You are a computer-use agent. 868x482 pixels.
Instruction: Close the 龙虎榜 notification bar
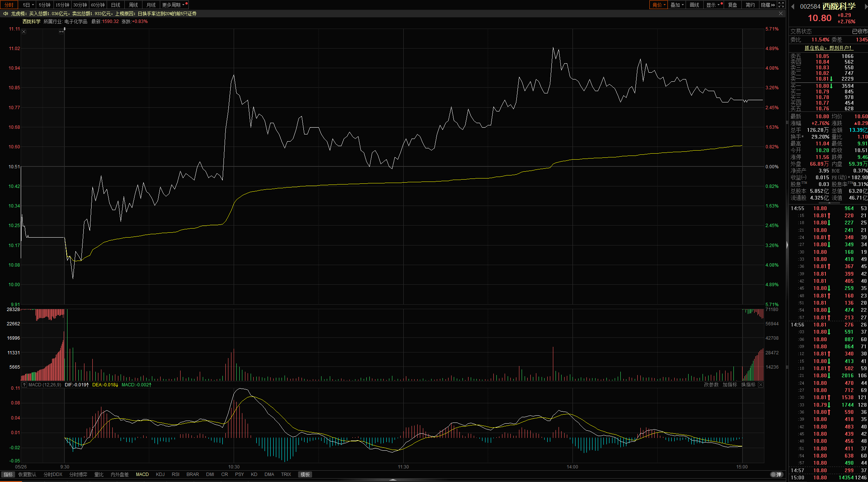coord(781,14)
